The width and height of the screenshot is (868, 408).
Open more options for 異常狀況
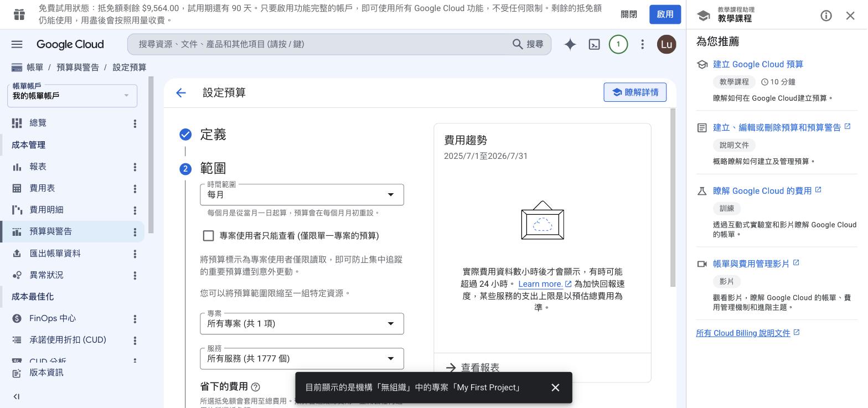pyautogui.click(x=135, y=275)
